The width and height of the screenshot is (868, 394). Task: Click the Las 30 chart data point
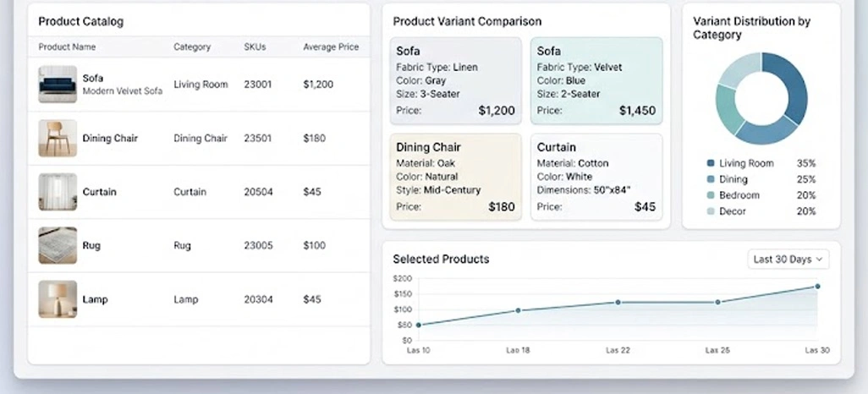pos(817,287)
